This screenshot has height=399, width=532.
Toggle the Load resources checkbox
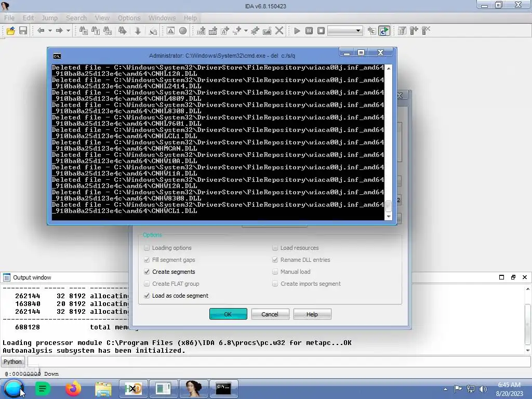pos(275,248)
